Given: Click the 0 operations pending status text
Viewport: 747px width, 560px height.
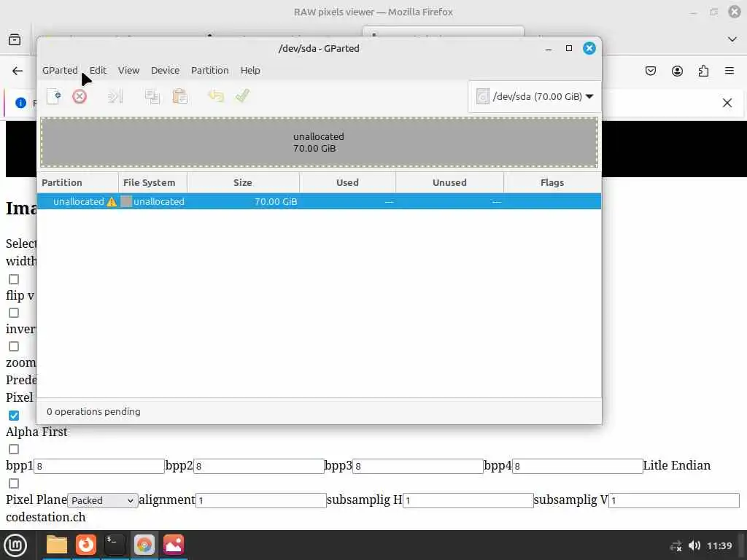Looking at the screenshot, I should pyautogui.click(x=93, y=411).
